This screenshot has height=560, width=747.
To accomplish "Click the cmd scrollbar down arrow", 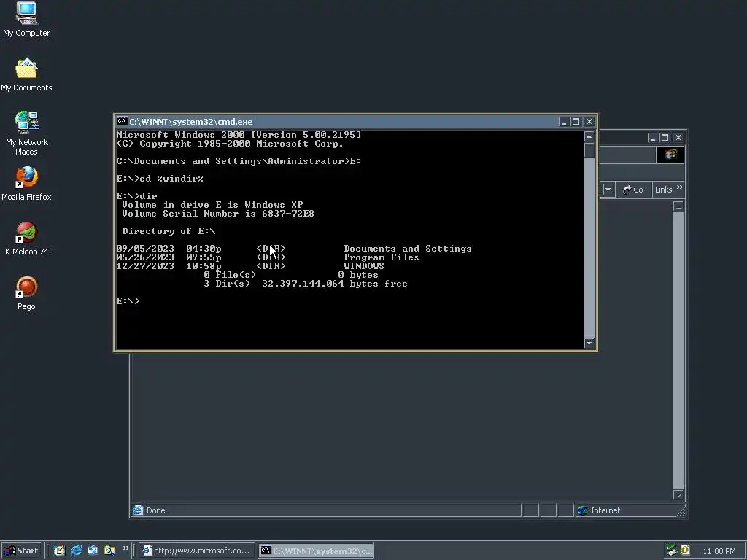I will pyautogui.click(x=589, y=343).
